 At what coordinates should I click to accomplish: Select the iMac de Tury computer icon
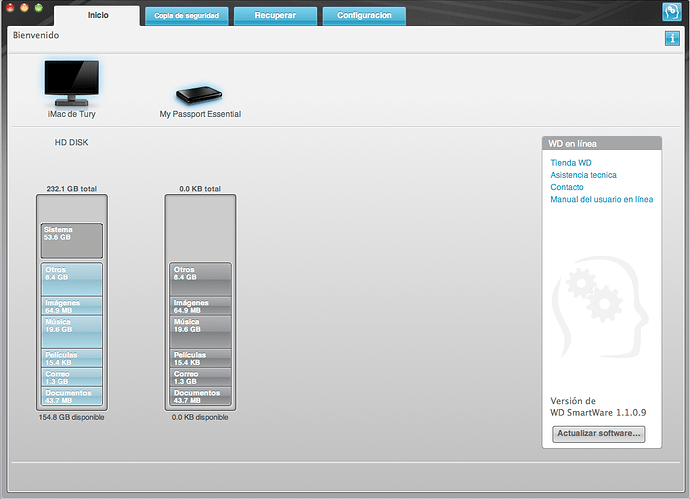coord(72,83)
